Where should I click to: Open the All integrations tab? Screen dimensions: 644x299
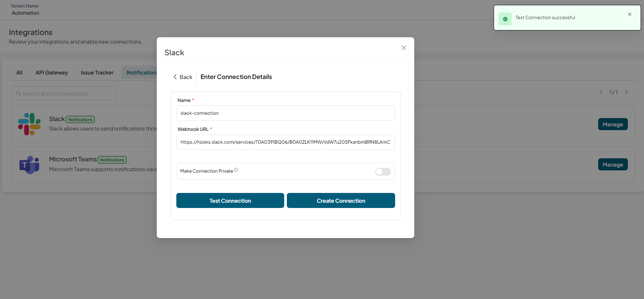point(20,73)
